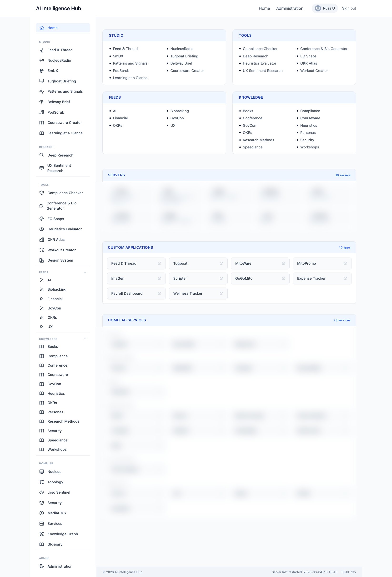Open the ImaGen custom application card
The height and width of the screenshot is (577, 392).
(136, 278)
